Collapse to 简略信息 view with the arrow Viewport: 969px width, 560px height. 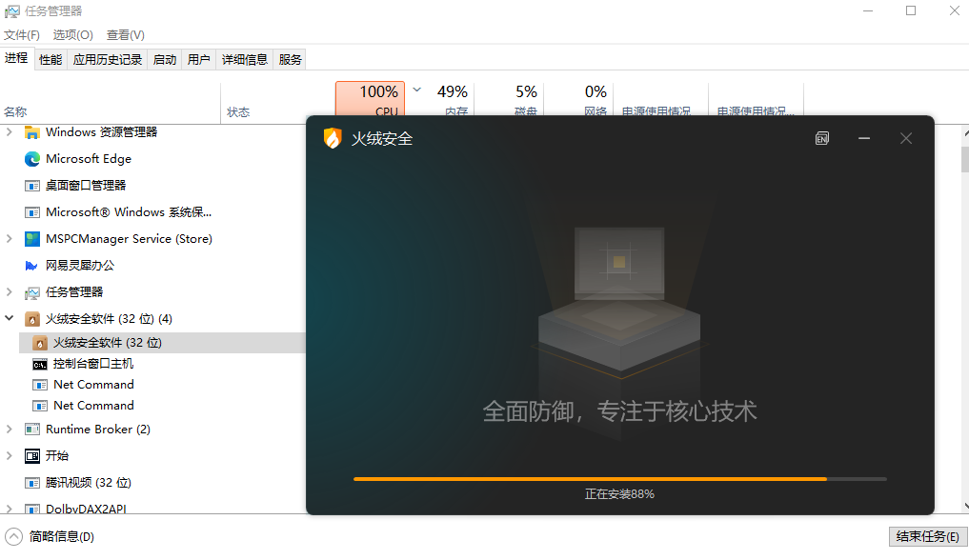(x=13, y=536)
